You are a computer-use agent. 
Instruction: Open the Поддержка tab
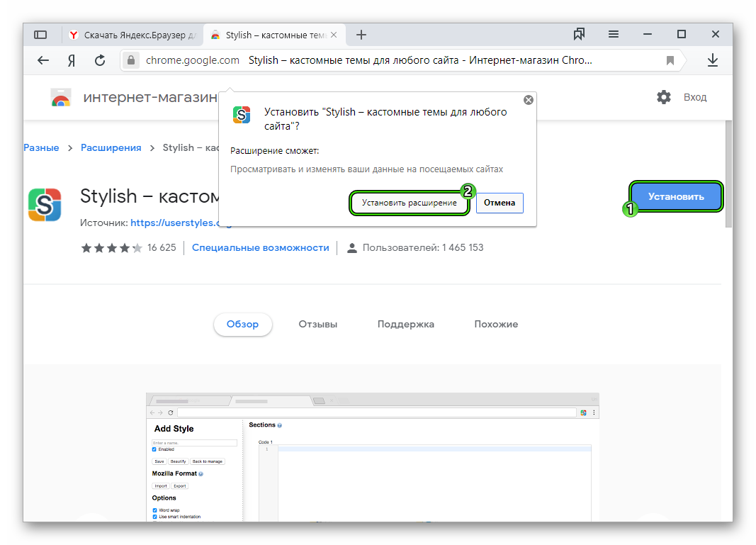coord(406,324)
